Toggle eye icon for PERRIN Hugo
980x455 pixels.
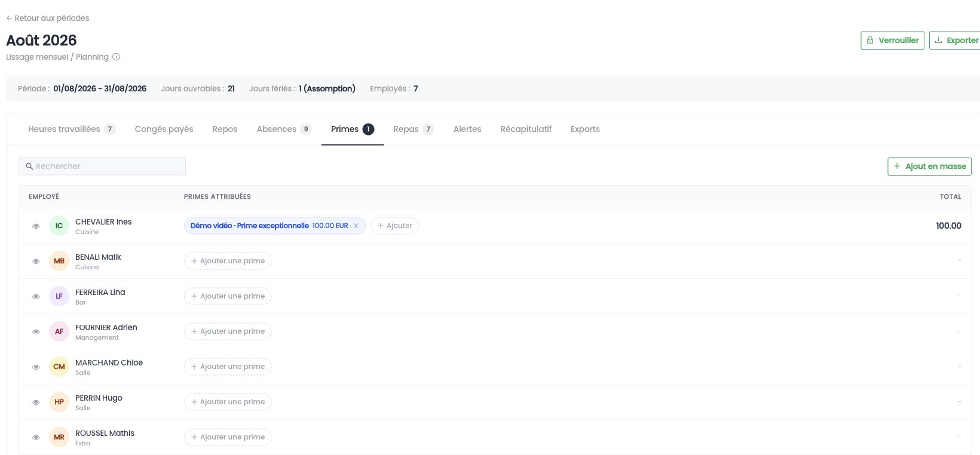(x=36, y=402)
